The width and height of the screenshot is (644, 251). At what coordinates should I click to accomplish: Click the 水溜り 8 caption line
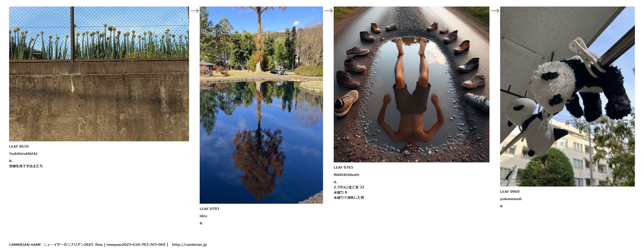coord(340,192)
